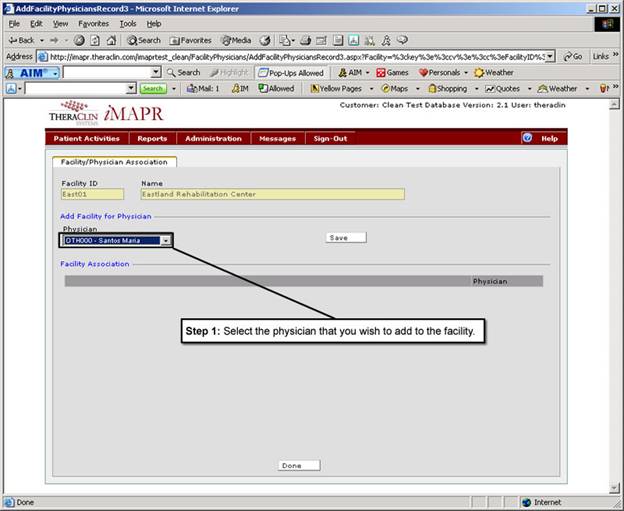Open the Administration menu
The width and height of the screenshot is (624, 511).
point(213,138)
